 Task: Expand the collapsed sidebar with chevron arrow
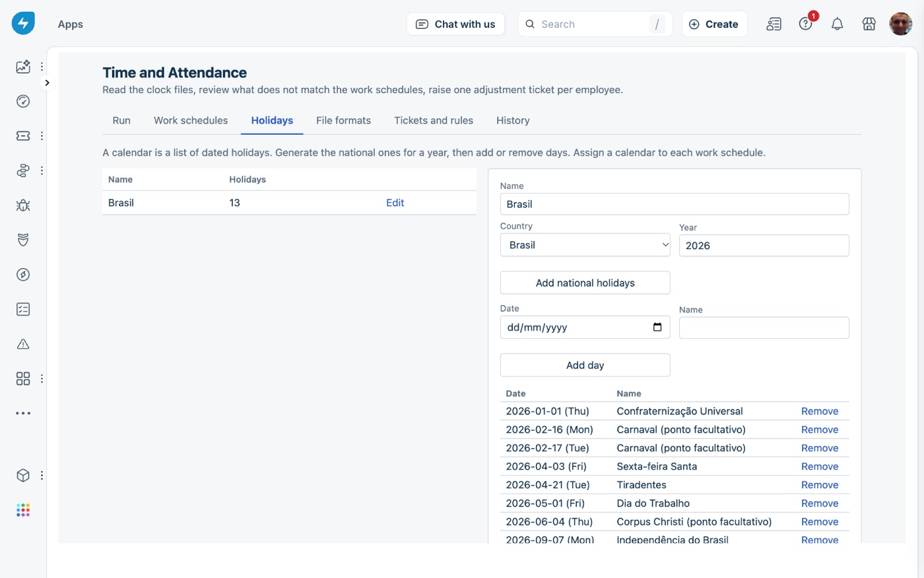(x=47, y=83)
